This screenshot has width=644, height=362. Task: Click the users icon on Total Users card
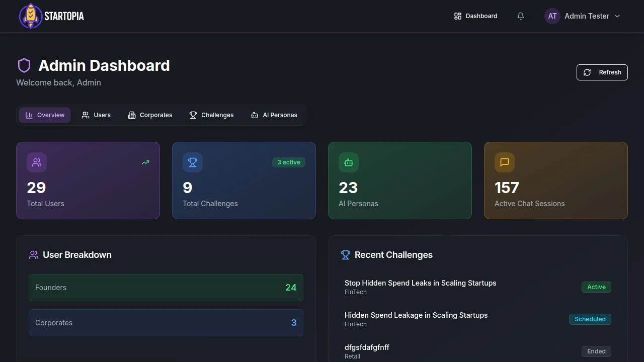[37, 162]
